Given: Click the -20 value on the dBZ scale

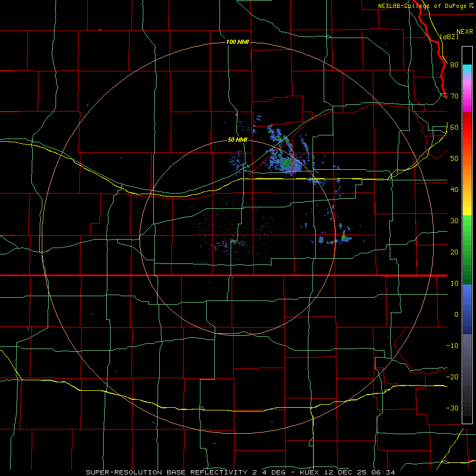Looking at the screenshot, I should pyautogui.click(x=452, y=377).
